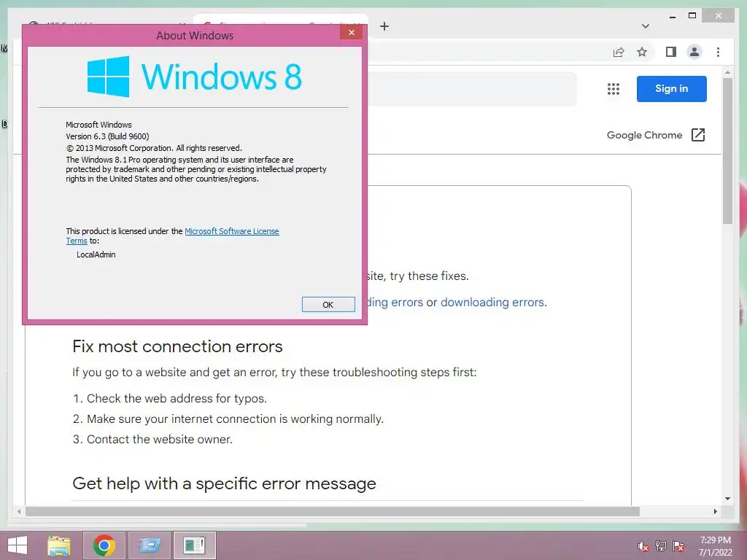Image resolution: width=747 pixels, height=560 pixels.
Task: Click the horizontal scrollbar thumb
Action: tap(333, 511)
